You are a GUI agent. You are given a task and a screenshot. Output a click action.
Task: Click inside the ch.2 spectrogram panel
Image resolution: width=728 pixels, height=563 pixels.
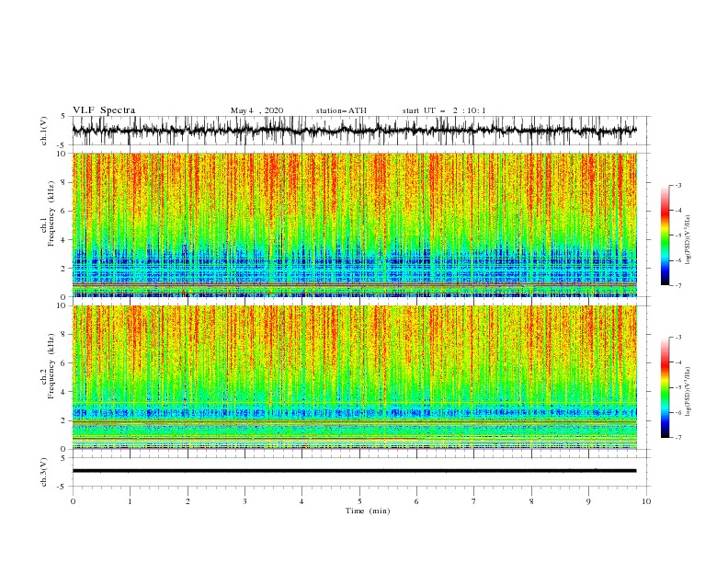tap(354, 377)
